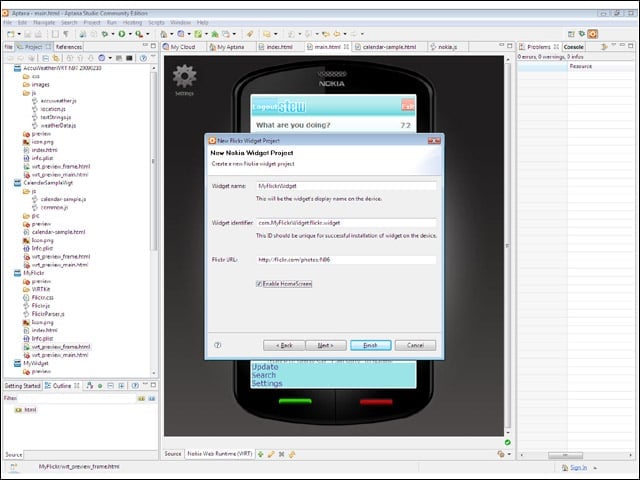Click the Widget identifier input field
The width and height of the screenshot is (640, 480).
click(346, 223)
